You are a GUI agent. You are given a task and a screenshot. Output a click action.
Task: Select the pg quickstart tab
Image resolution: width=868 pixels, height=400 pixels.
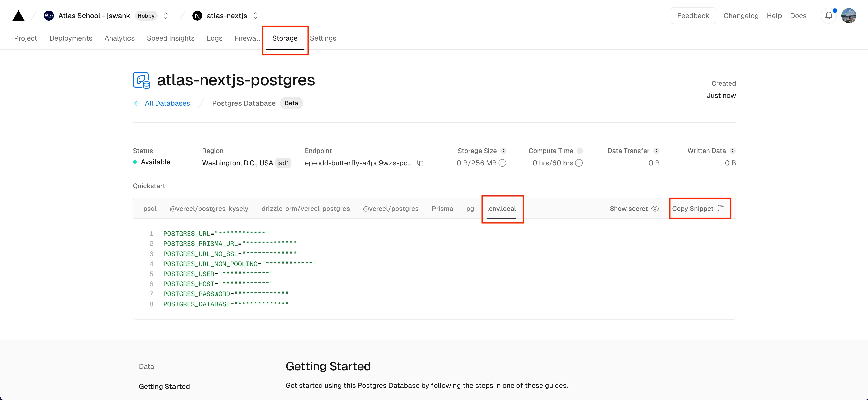pyautogui.click(x=470, y=209)
